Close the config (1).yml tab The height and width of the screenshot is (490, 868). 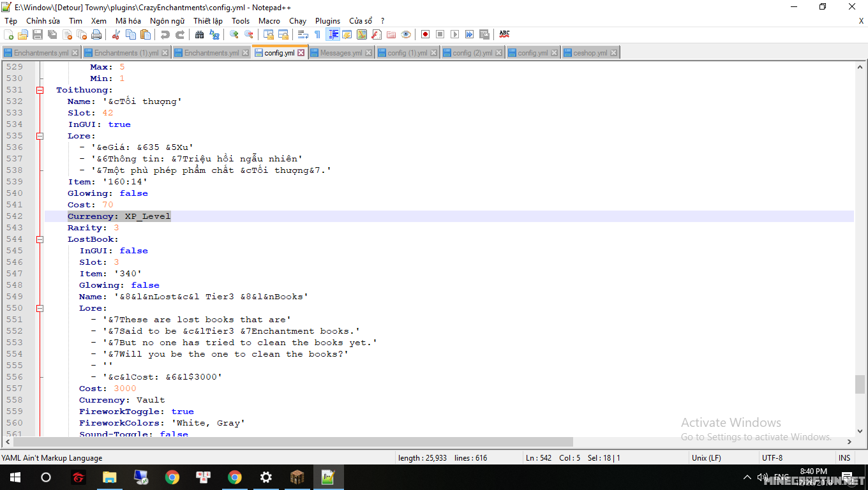pos(433,53)
